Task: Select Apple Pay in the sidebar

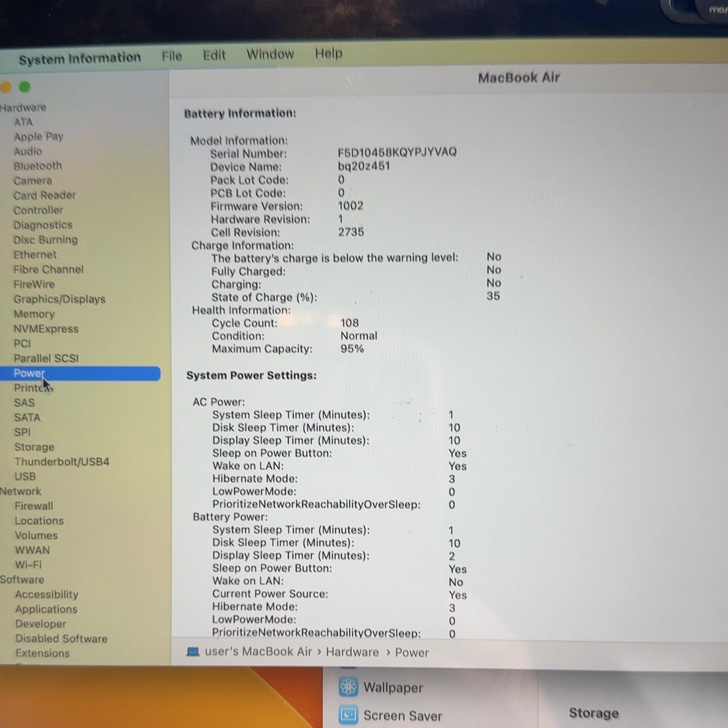Action: (x=39, y=137)
